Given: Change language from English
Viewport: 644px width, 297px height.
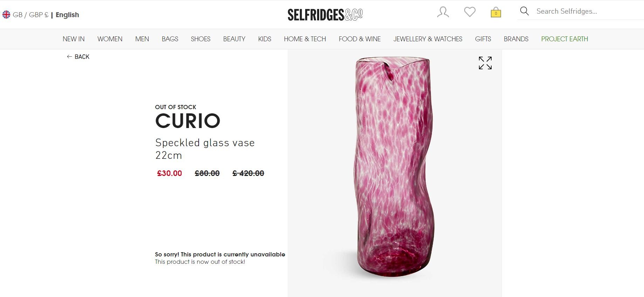Looking at the screenshot, I should pyautogui.click(x=67, y=15).
